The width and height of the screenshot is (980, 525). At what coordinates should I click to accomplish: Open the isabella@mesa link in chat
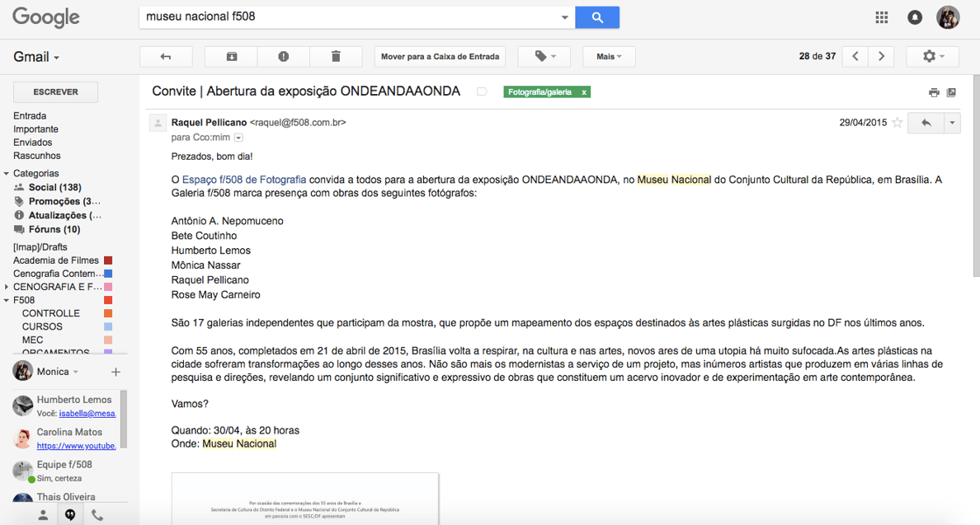(87, 413)
